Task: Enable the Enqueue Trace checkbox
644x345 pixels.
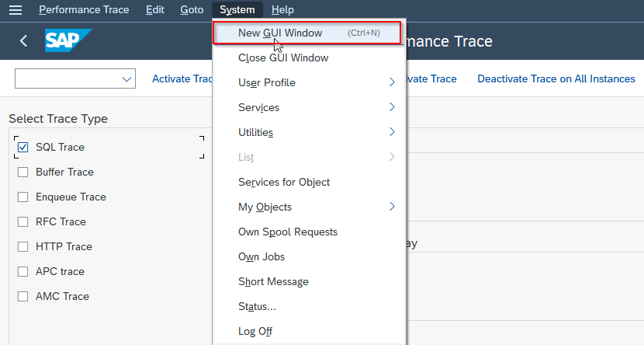Action: coord(23,197)
